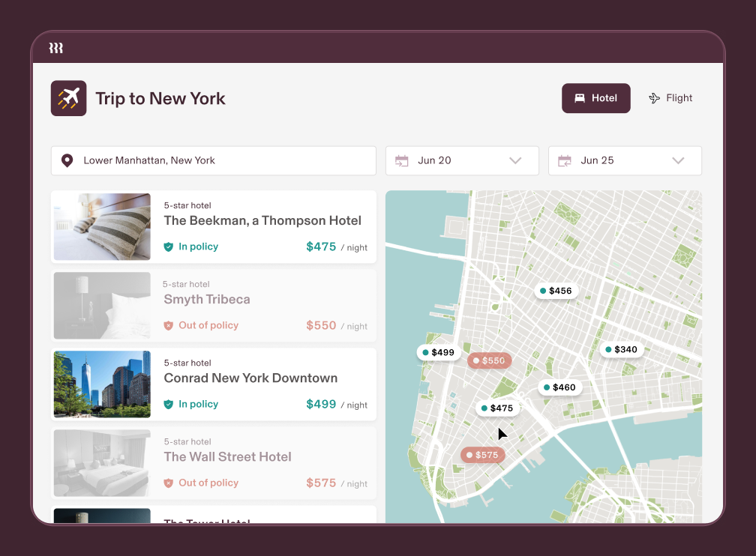Switch to the Flight tab

[670, 97]
